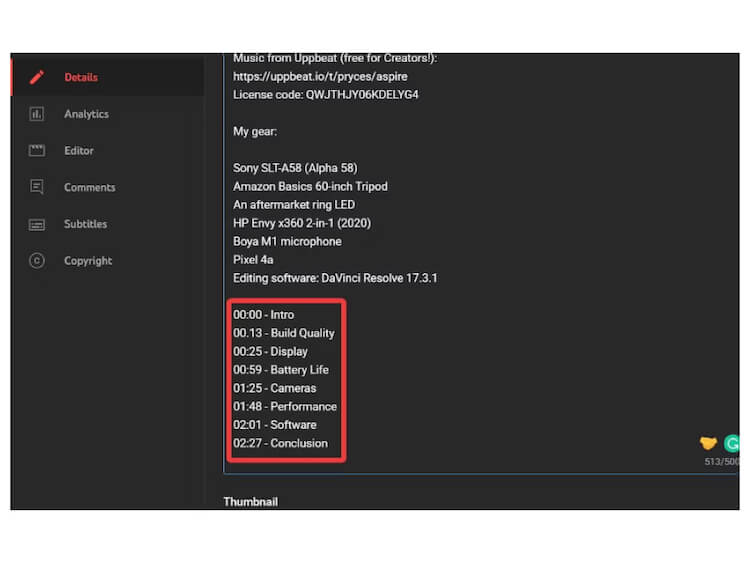
Task: Click the '00.13 - Build Quality' timestamp
Action: [x=284, y=333]
